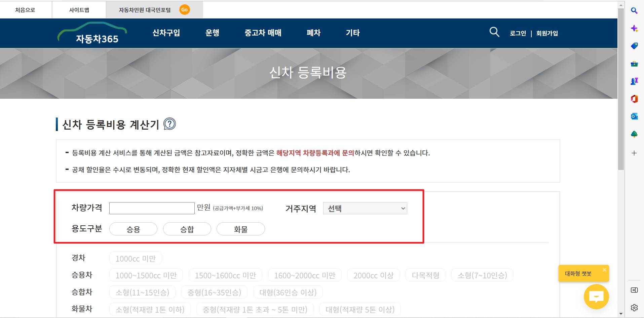Select the 화물 usage type
Viewport: 644px width, 318px height.
point(240,229)
